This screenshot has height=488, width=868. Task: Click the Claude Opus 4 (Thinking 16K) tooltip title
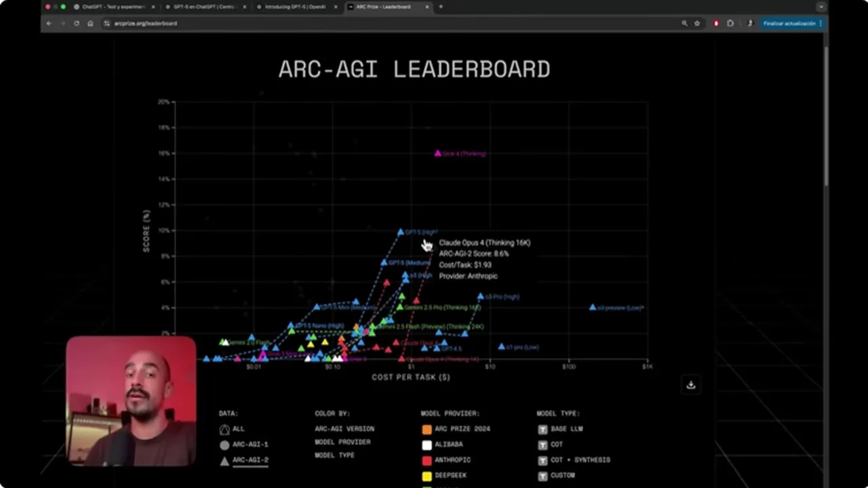point(485,243)
